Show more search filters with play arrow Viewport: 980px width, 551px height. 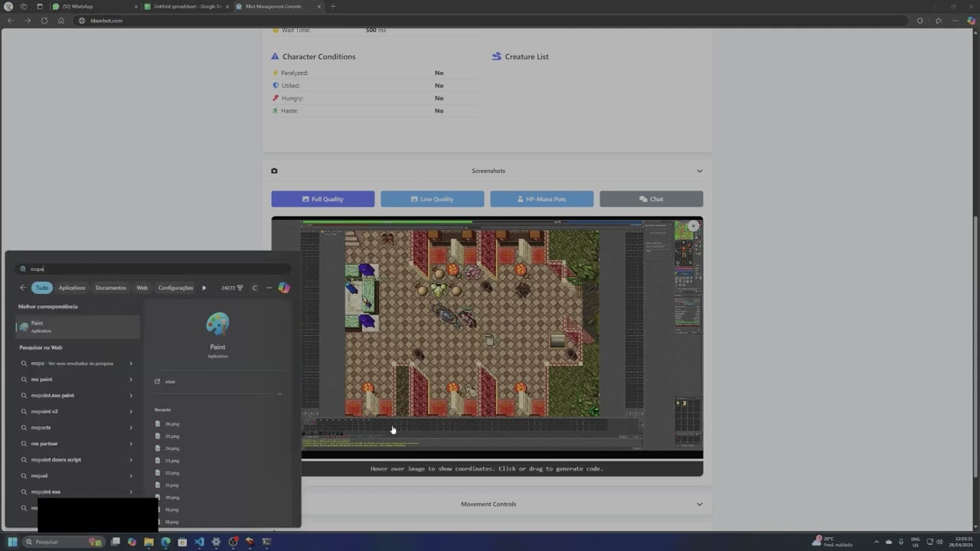[204, 288]
